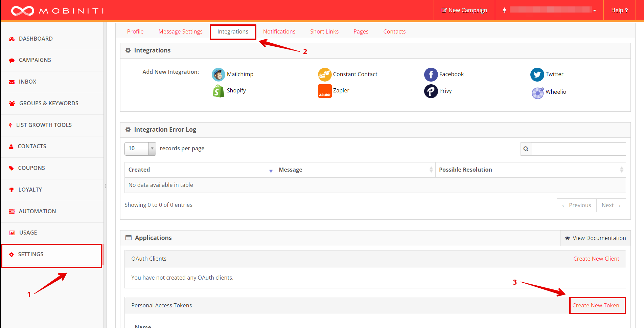644x328 pixels.
Task: Open the Notifications tab
Action: [279, 32]
